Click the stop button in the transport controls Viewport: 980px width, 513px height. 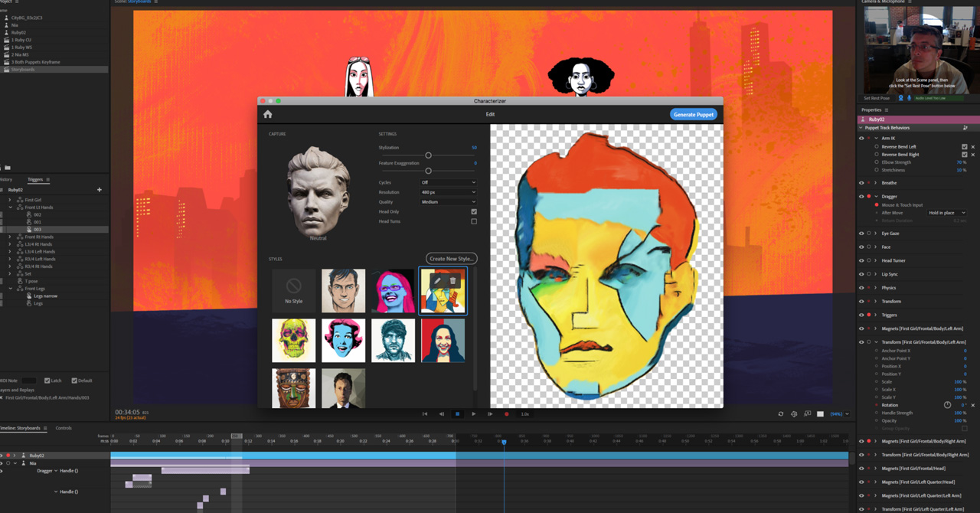[457, 414]
